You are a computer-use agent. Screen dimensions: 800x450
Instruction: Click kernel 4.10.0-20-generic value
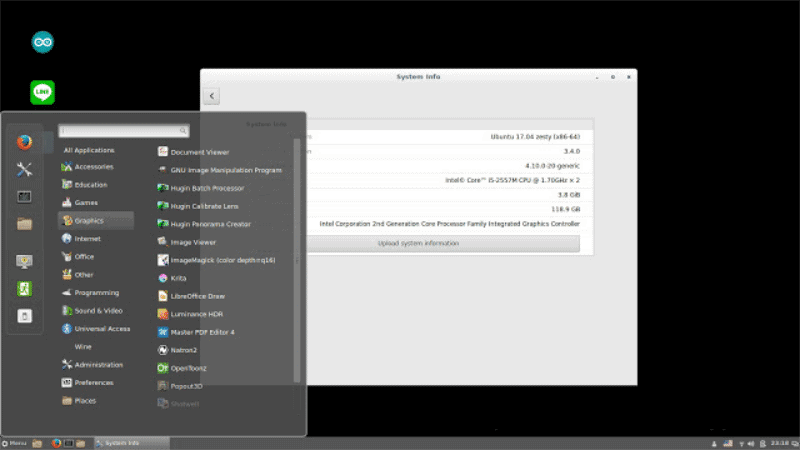coord(553,166)
